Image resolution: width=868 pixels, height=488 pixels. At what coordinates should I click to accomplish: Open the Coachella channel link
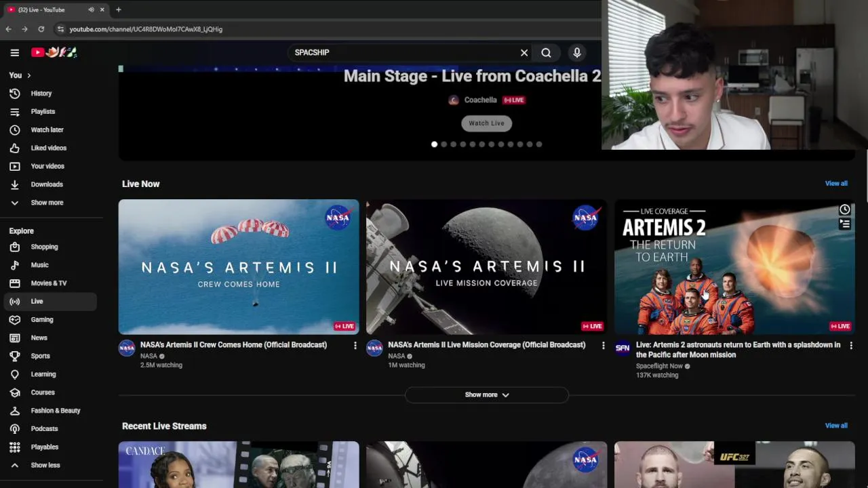(480, 100)
